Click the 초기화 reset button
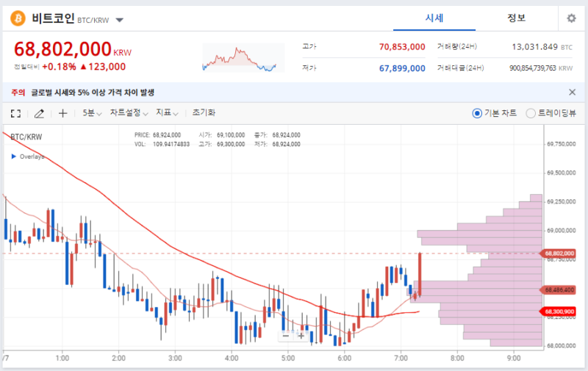 pyautogui.click(x=204, y=113)
